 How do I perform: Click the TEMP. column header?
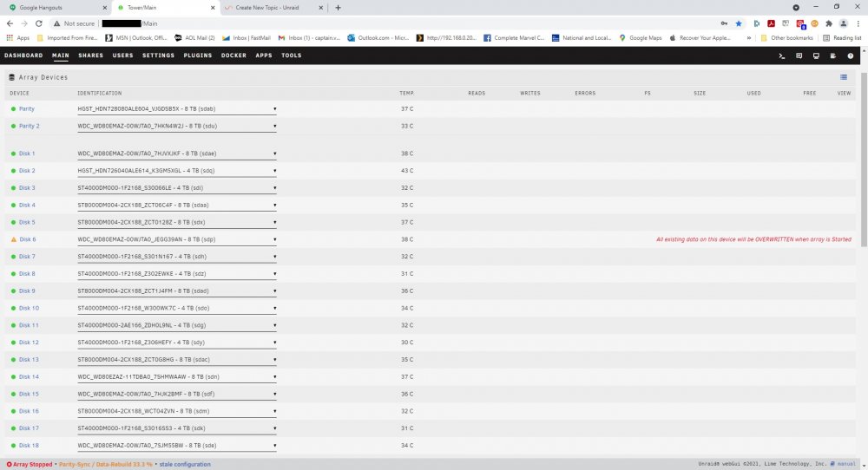407,94
